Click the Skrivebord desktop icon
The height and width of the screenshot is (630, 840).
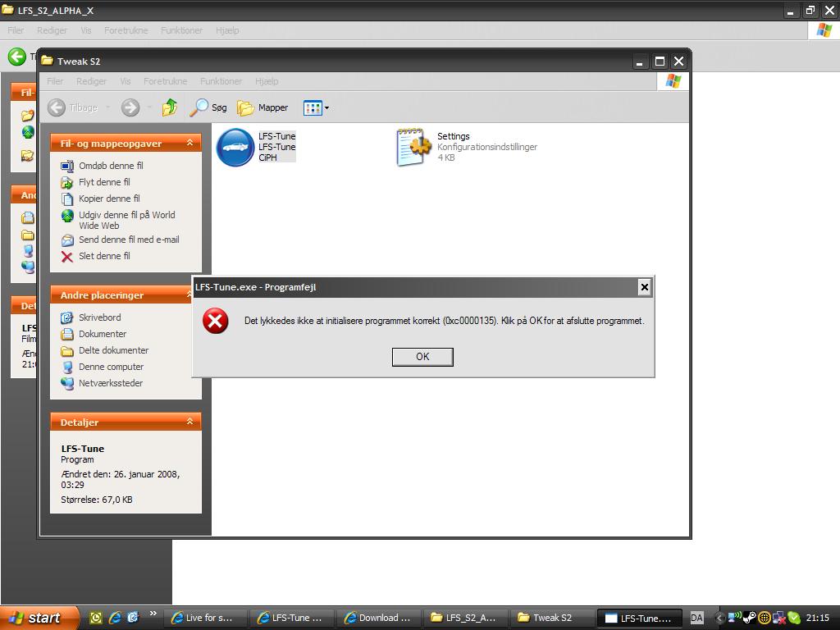click(x=67, y=317)
